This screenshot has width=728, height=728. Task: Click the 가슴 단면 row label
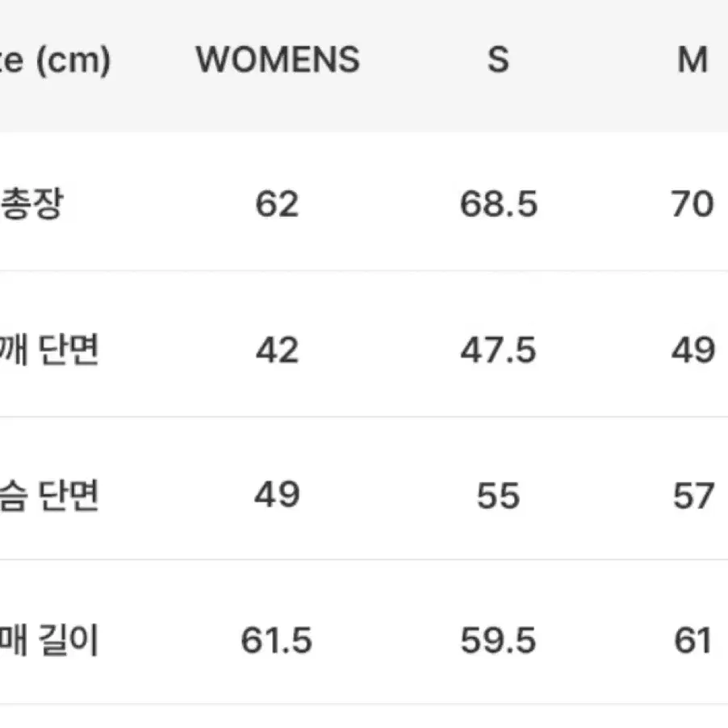[49, 496]
